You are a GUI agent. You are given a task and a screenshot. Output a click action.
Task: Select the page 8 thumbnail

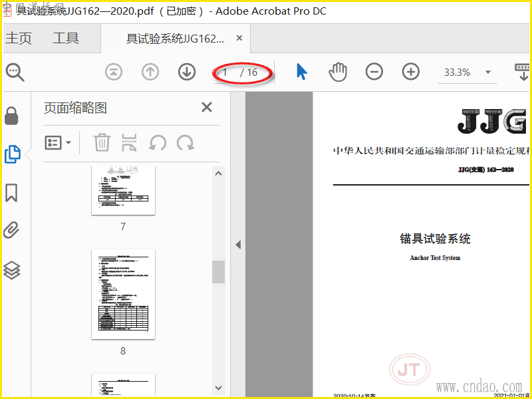123,294
